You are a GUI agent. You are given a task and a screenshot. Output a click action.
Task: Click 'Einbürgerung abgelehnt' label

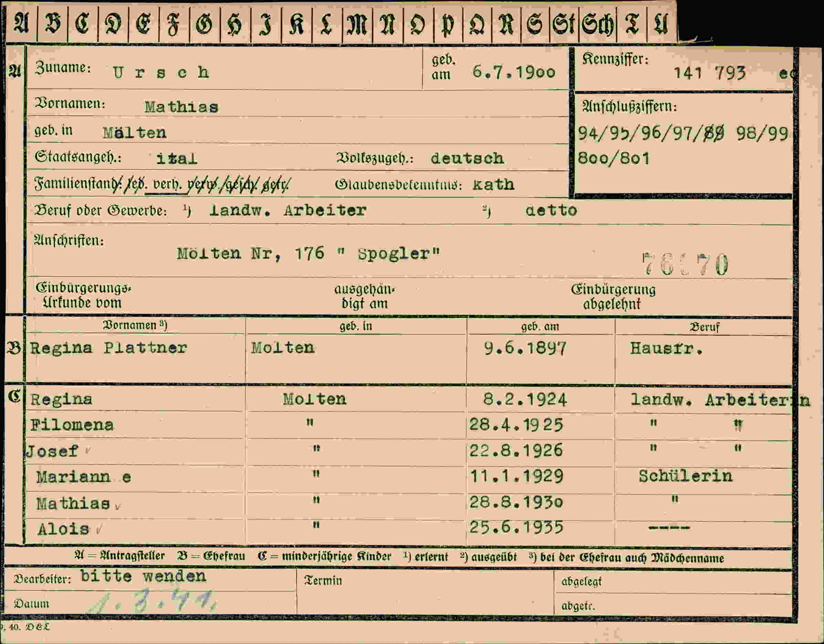tap(613, 297)
